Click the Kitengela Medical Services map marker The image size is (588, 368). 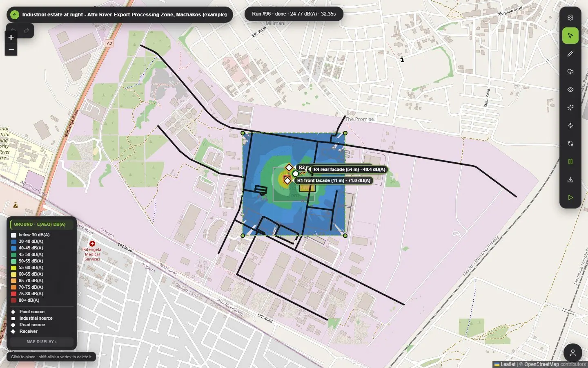pyautogui.click(x=92, y=244)
